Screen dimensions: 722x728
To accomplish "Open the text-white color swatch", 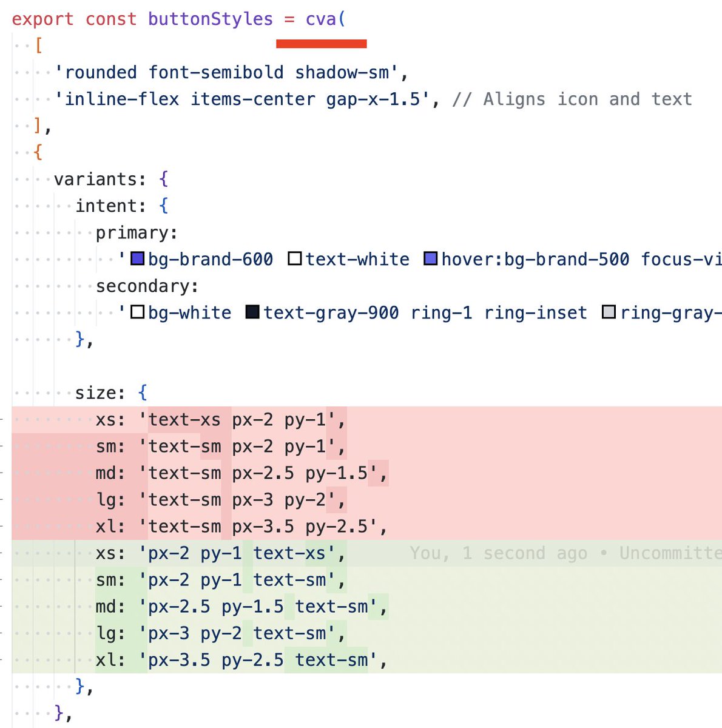I will tap(295, 259).
